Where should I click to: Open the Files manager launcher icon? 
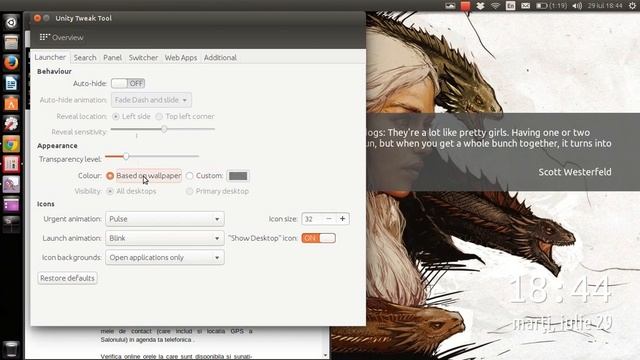pos(11,42)
